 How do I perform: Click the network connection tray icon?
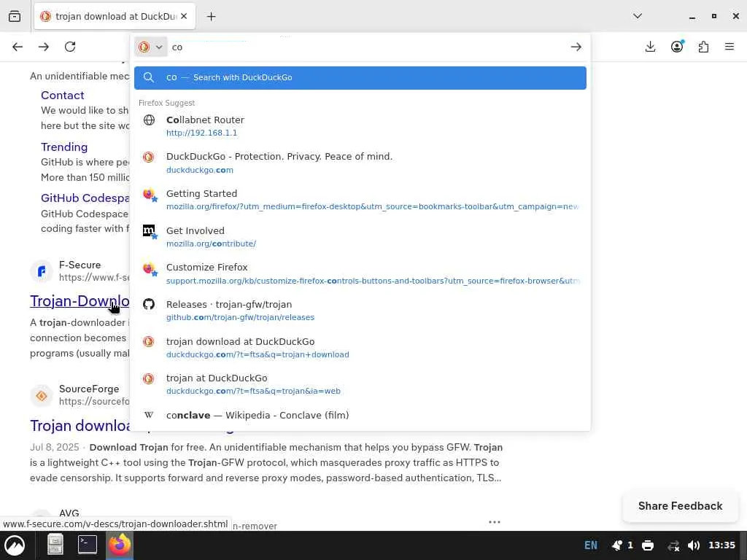[x=673, y=545]
